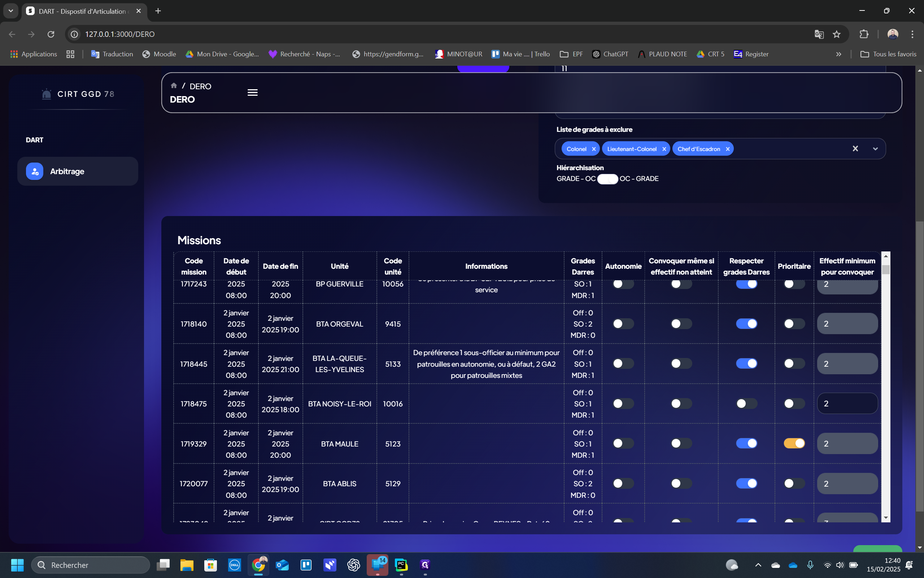The height and width of the screenshot is (578, 924).
Task: Open the taskbar volume icon
Action: (x=840, y=565)
